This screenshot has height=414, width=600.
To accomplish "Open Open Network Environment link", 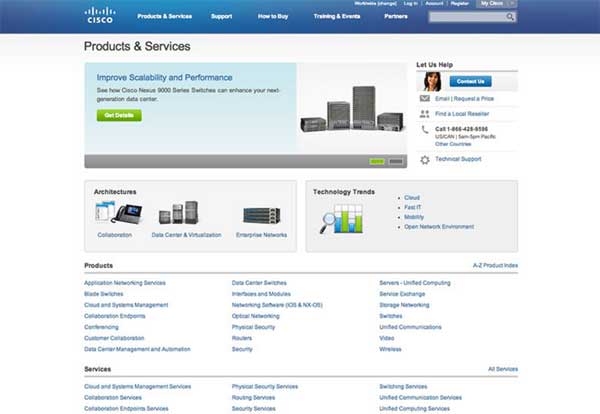I will point(439,227).
